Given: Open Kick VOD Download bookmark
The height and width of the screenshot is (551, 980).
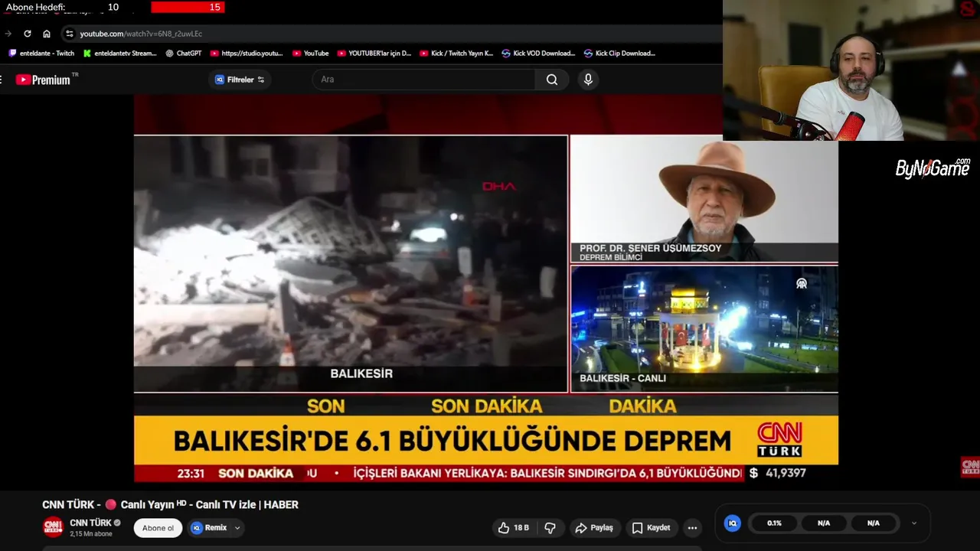Looking at the screenshot, I should (538, 54).
